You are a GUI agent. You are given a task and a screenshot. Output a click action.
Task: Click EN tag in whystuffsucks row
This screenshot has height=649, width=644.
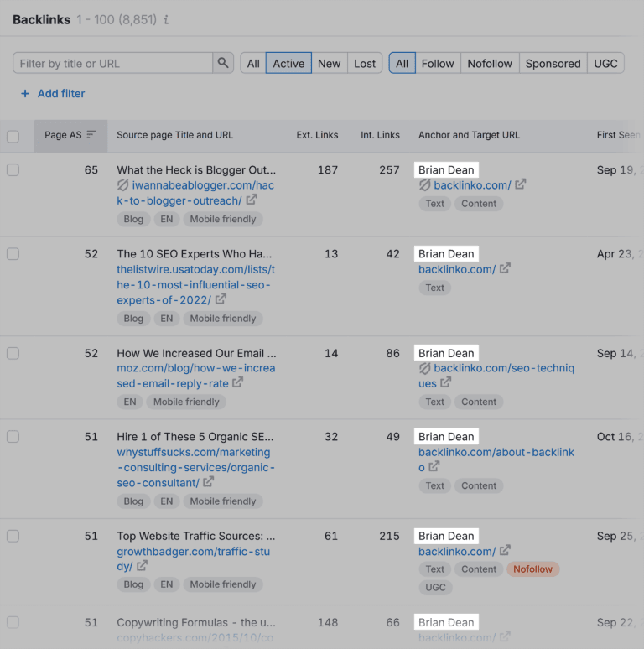click(x=166, y=501)
